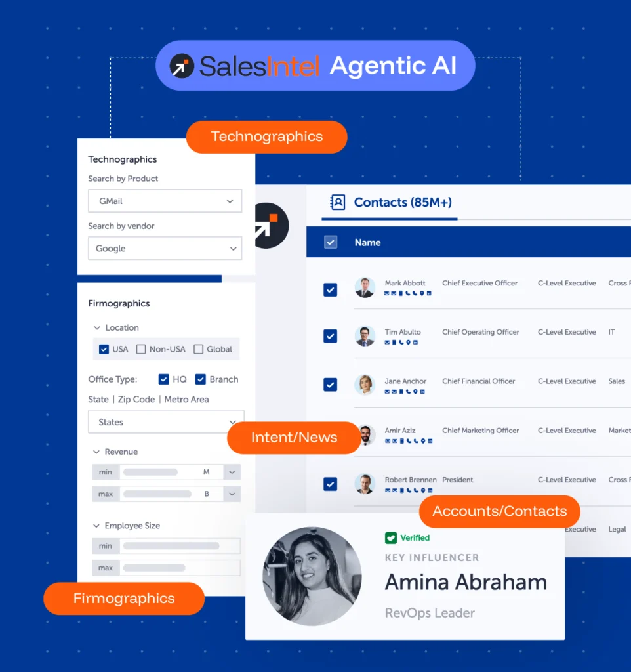Uncheck Jane Anchor's row checkbox
The height and width of the screenshot is (672, 631).
pos(331,385)
